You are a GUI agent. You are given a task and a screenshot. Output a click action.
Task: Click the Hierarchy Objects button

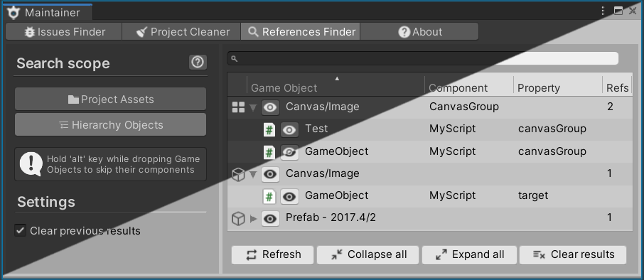point(110,124)
